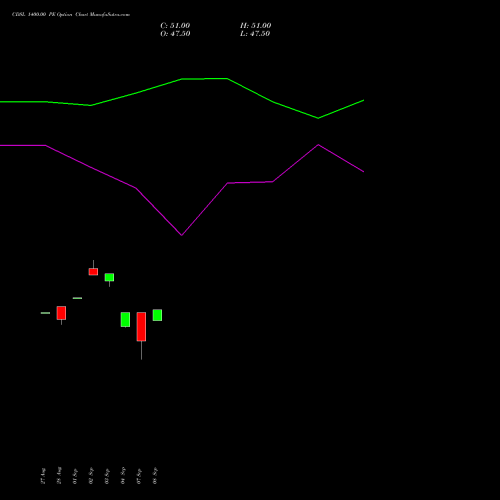Click the chart title text at top left
Screen dimensions: 500x500
tap(71, 15)
